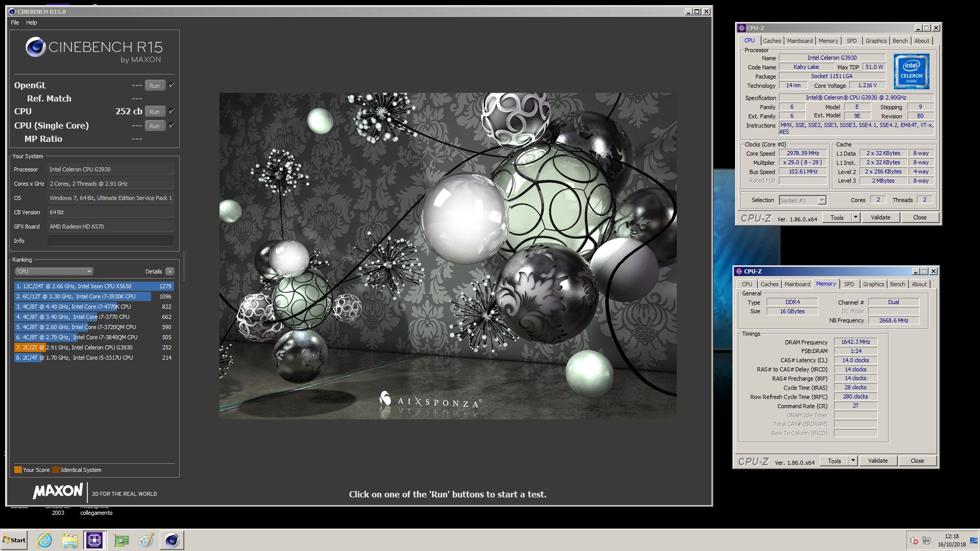The width and height of the screenshot is (980, 551).
Task: Select ranking row Intel Core i5-3317U CPU
Action: pyautogui.click(x=94, y=358)
